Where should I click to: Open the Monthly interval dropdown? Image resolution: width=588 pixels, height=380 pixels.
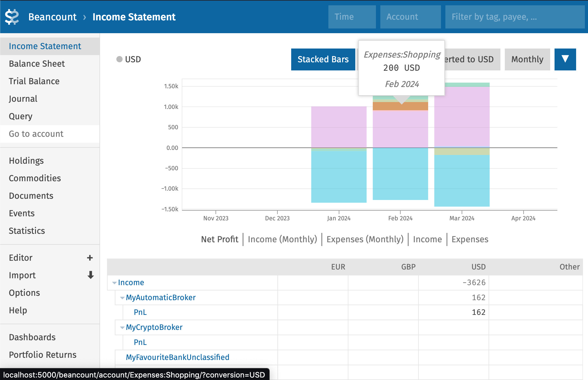(527, 59)
